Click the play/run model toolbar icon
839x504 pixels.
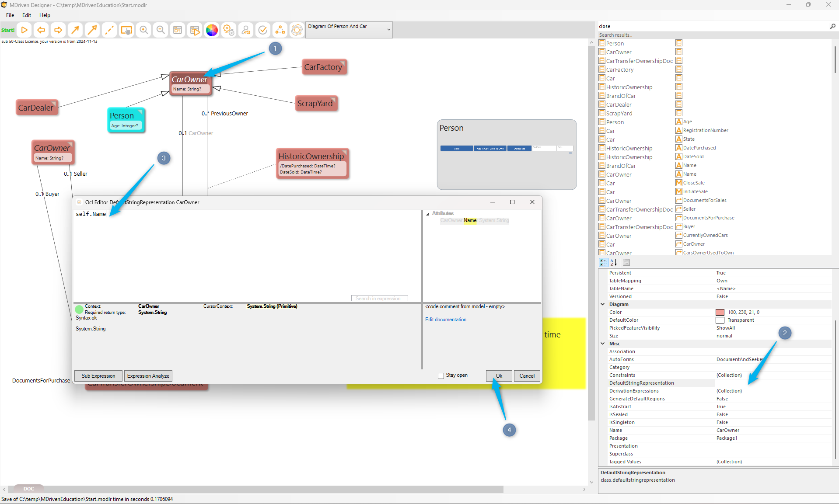24,30
